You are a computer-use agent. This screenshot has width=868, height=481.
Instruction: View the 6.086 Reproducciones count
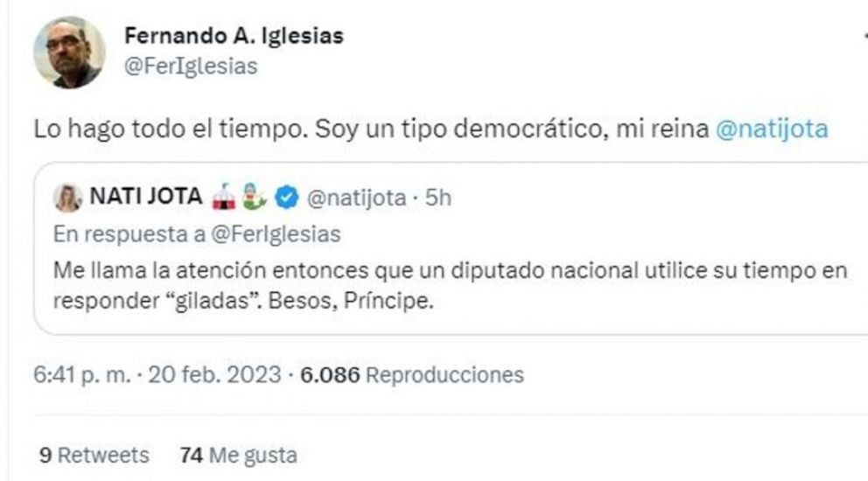click(x=411, y=376)
